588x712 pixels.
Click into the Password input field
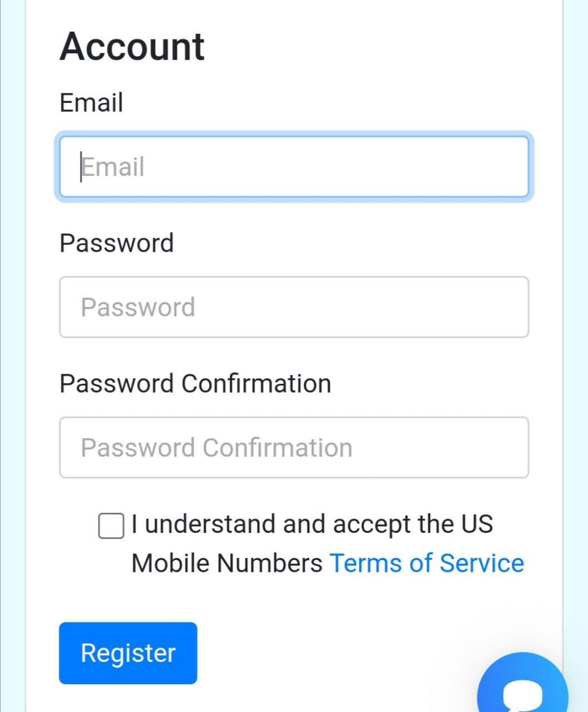(294, 307)
